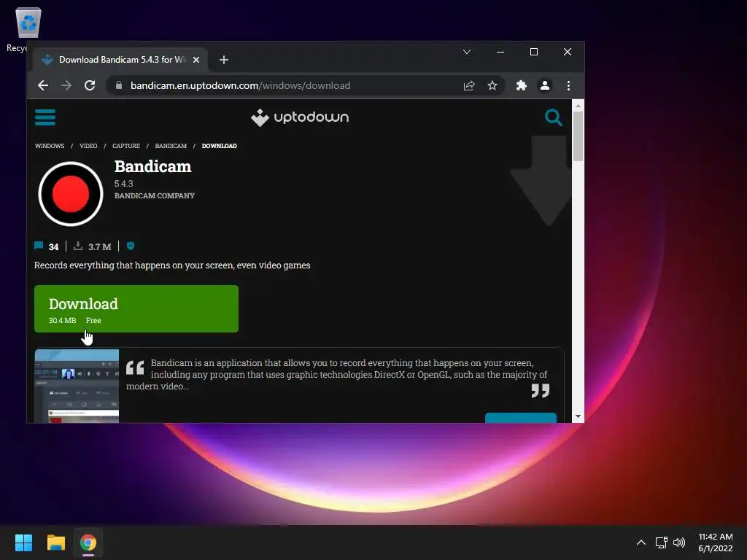747x560 pixels.
Task: Share this page icon in address bar
Action: (x=469, y=86)
